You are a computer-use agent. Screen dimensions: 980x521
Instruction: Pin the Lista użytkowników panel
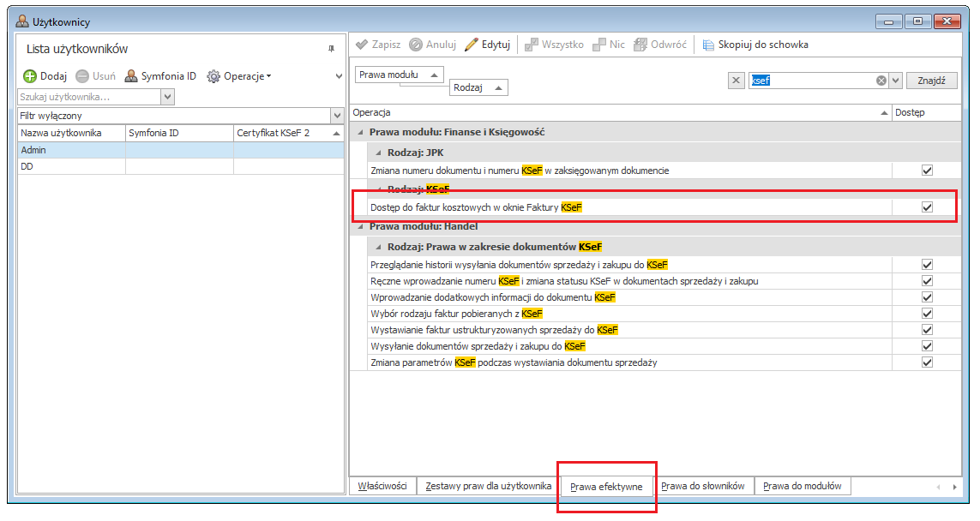(x=331, y=49)
